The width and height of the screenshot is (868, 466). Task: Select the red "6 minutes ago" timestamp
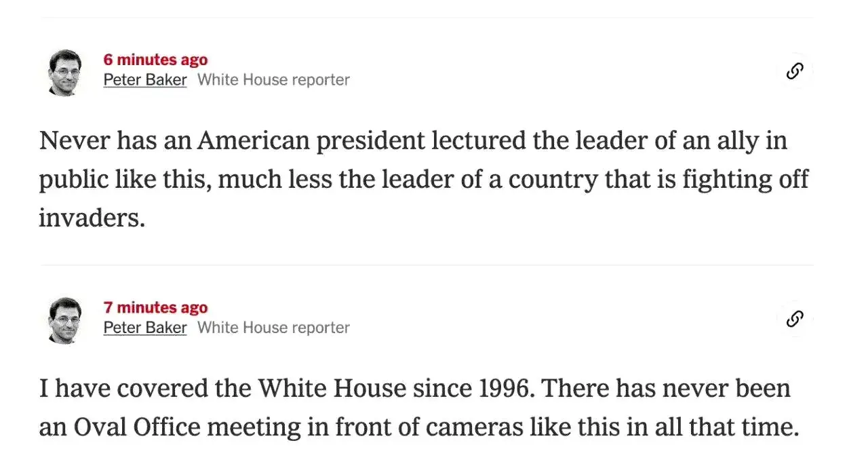pyautogui.click(x=155, y=60)
